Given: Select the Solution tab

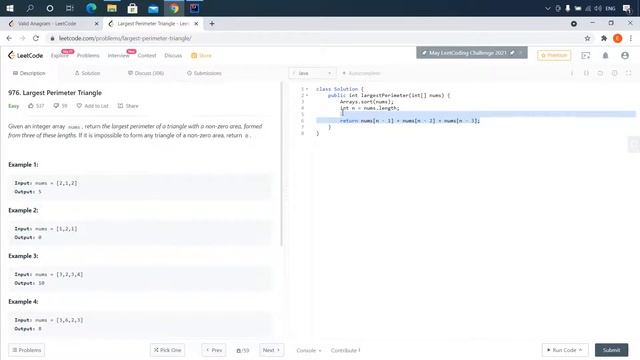Looking at the screenshot, I should (x=87, y=73).
